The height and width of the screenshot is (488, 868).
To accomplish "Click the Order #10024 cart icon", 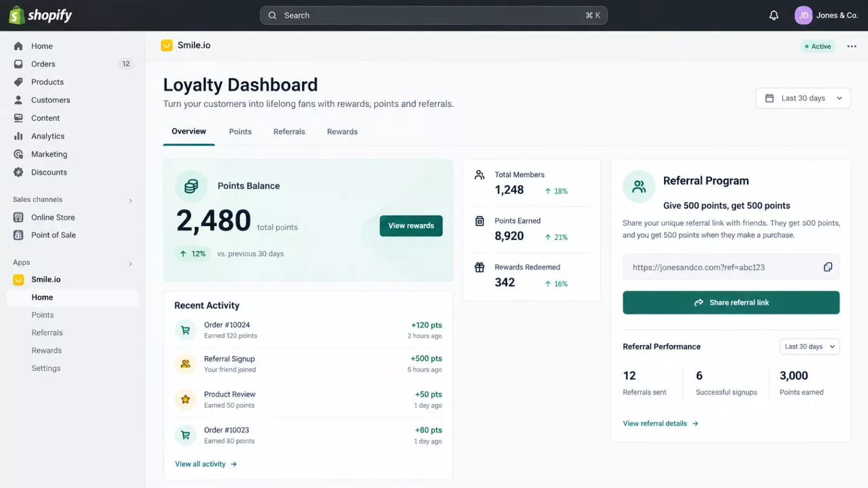I will point(186,330).
